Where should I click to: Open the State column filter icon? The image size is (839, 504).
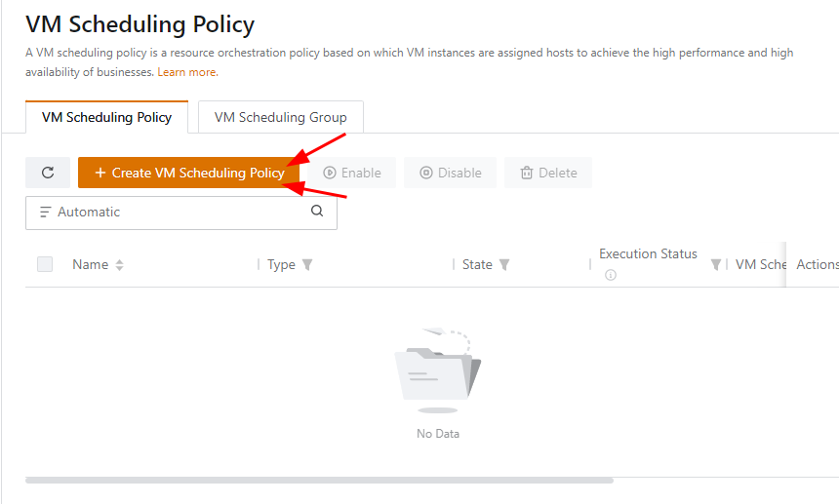tap(504, 265)
